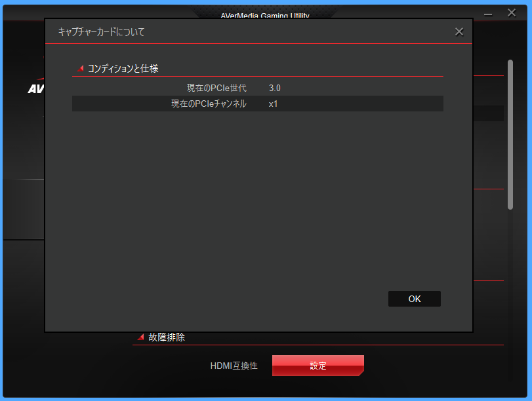Select the PCIe generation value 3.0
This screenshot has height=401, width=532.
coord(274,88)
